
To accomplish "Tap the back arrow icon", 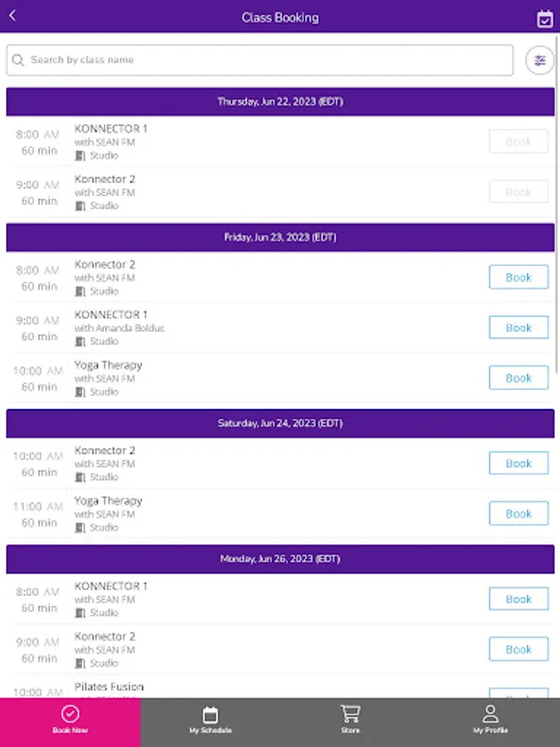I will click(12, 16).
